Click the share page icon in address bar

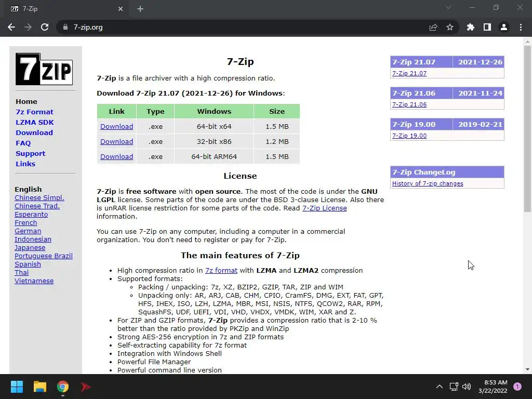(433, 27)
